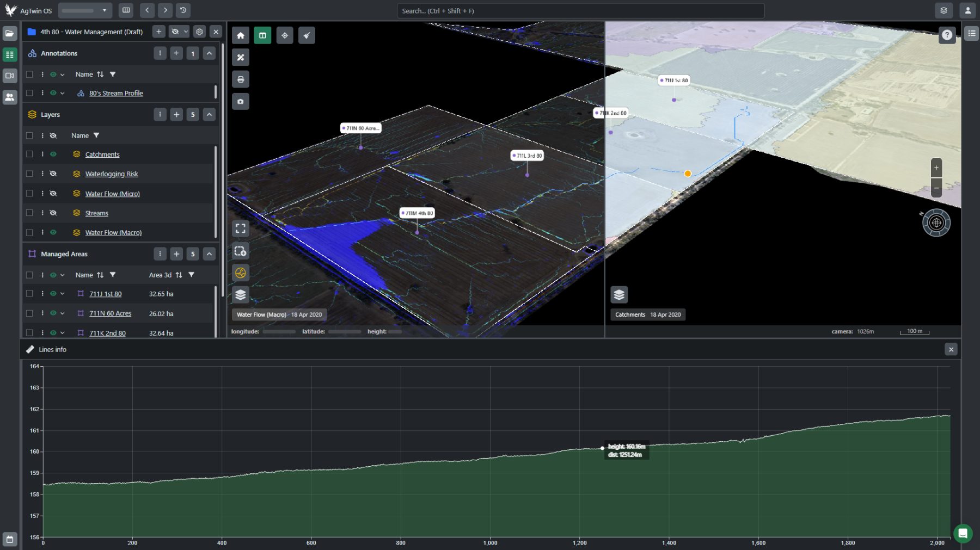Show the Water Flow (Micro) layer
The width and height of the screenshot is (980, 550).
point(53,194)
